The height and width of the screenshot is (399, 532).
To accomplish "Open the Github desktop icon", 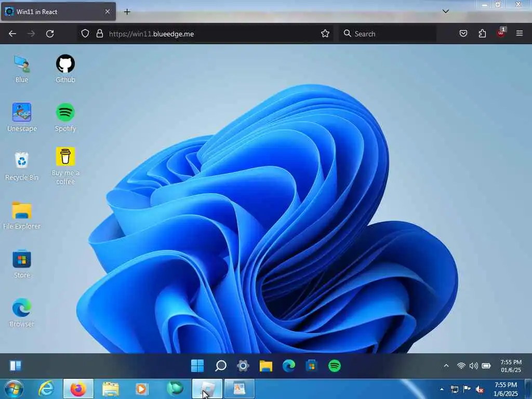I will (65, 69).
